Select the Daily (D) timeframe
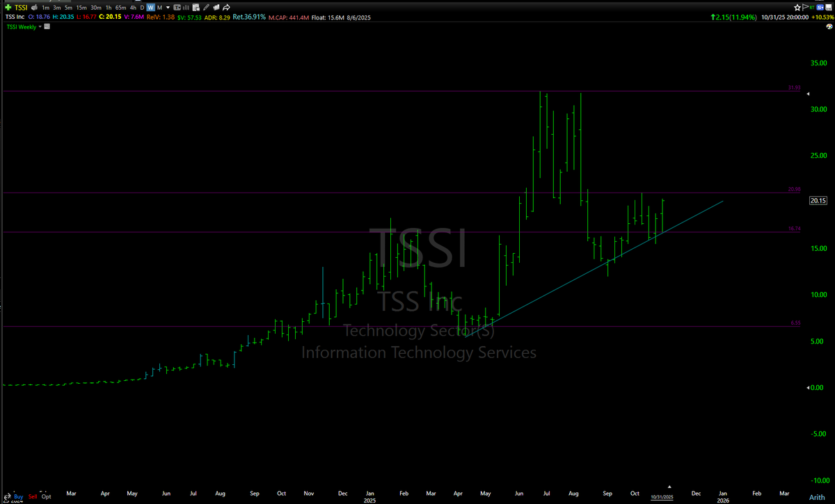Viewport: 835px width, 504px height. (x=142, y=8)
